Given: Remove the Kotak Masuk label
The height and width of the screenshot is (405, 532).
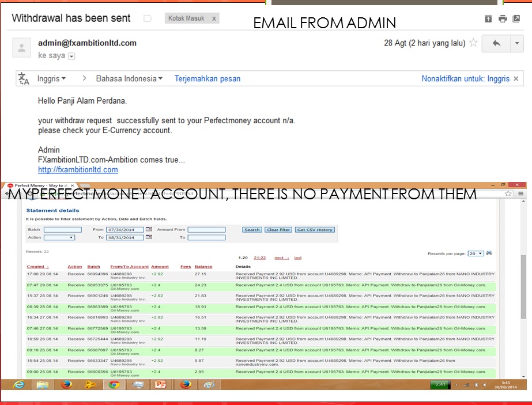Looking at the screenshot, I should [214, 18].
